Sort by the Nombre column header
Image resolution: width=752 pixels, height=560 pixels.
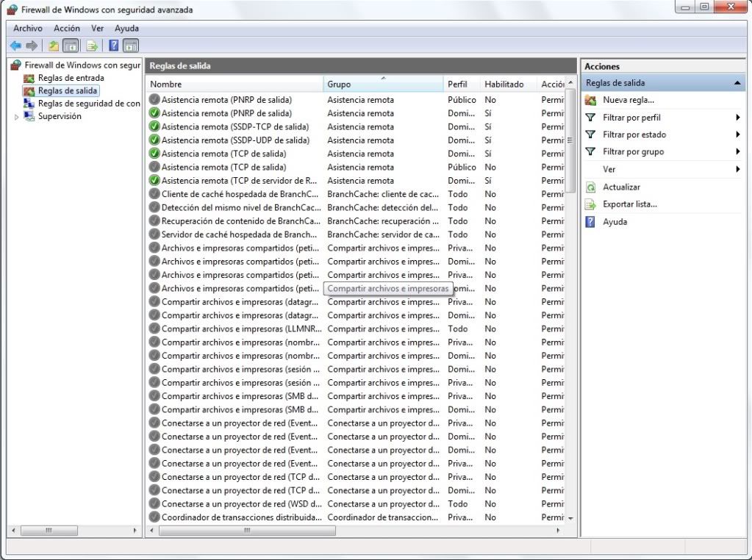tap(234, 84)
